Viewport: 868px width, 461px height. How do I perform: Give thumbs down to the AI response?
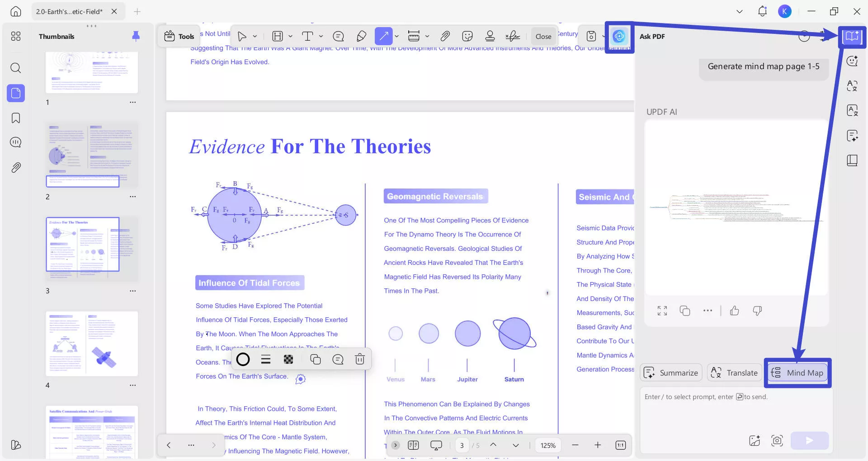click(x=758, y=311)
